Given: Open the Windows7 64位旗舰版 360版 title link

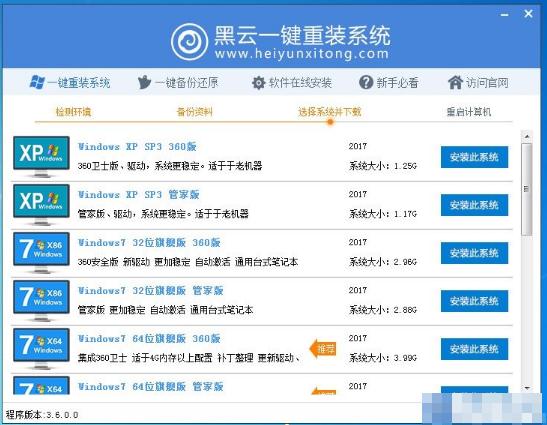Looking at the screenshot, I should [x=149, y=338].
